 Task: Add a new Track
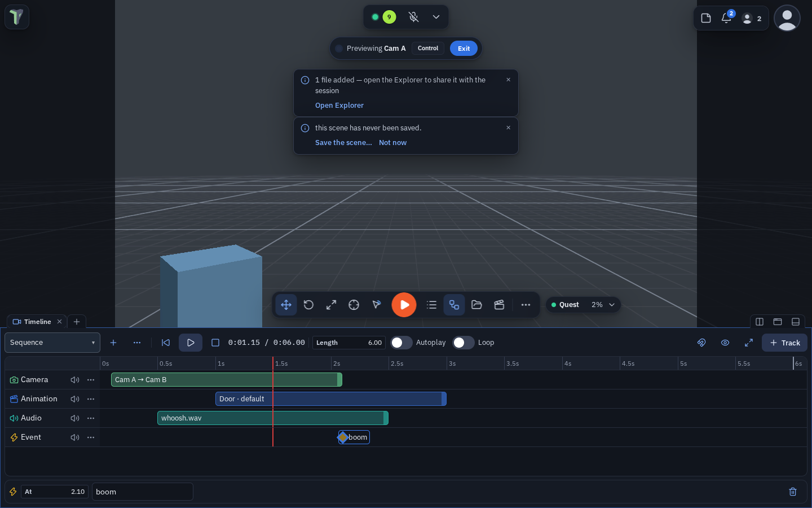(784, 343)
